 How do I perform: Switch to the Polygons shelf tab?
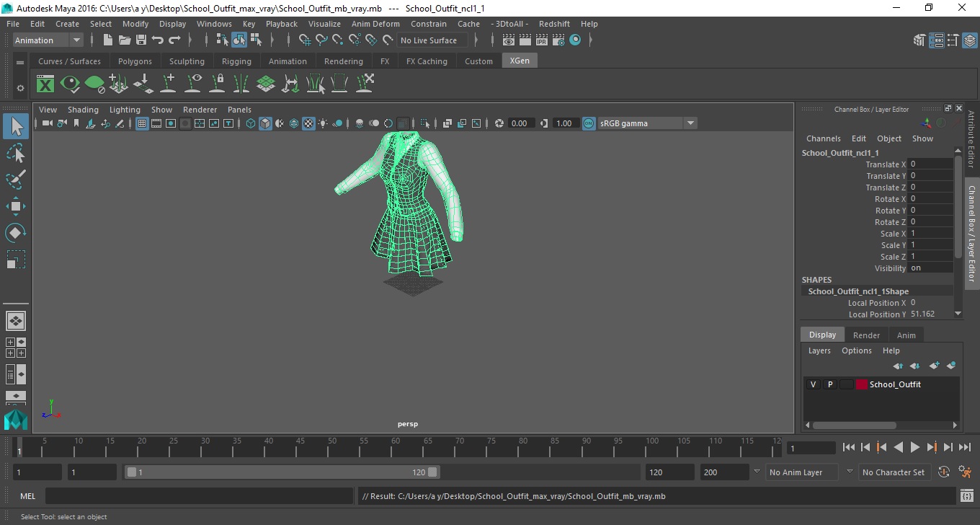pyautogui.click(x=135, y=61)
